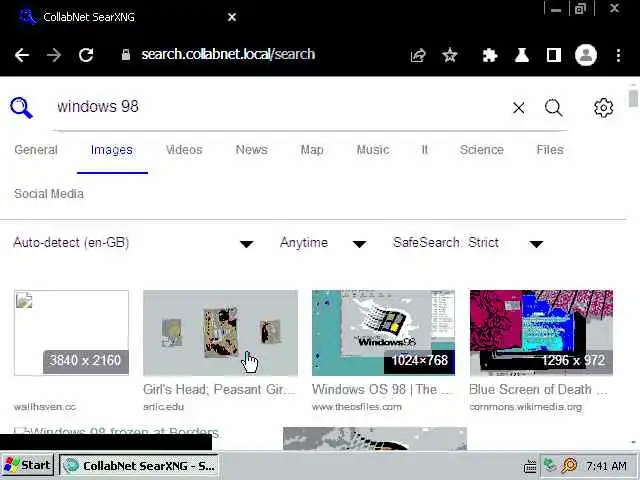Submit search with magnifier button

point(553,108)
